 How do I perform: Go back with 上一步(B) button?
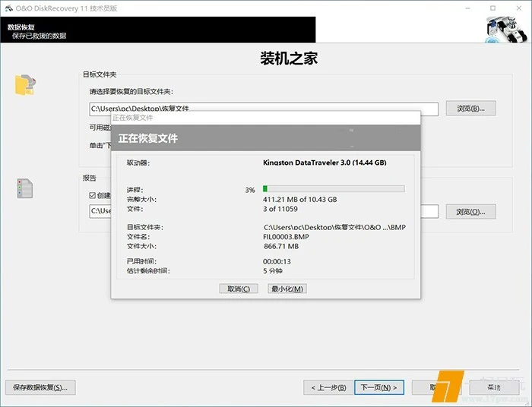(x=328, y=387)
